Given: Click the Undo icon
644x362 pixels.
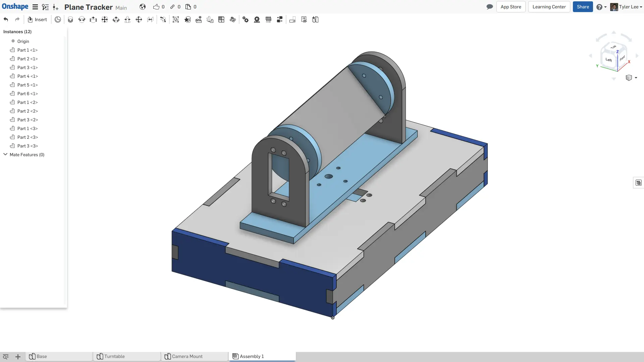Looking at the screenshot, I should click(6, 19).
